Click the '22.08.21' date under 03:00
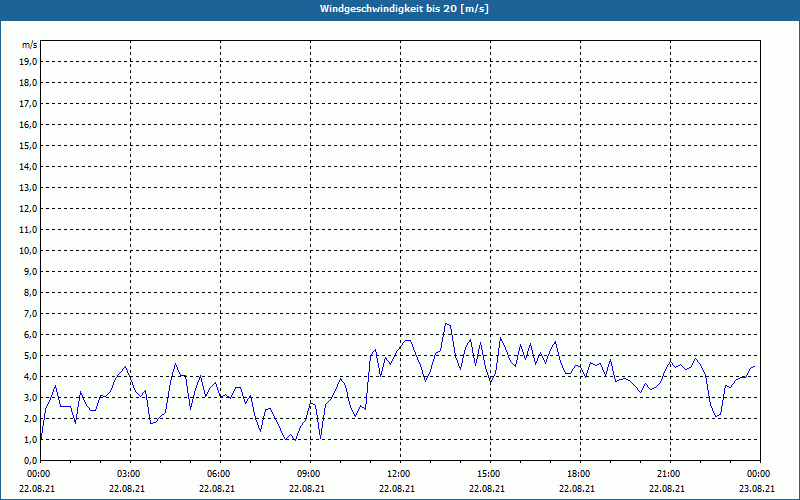 [127, 489]
